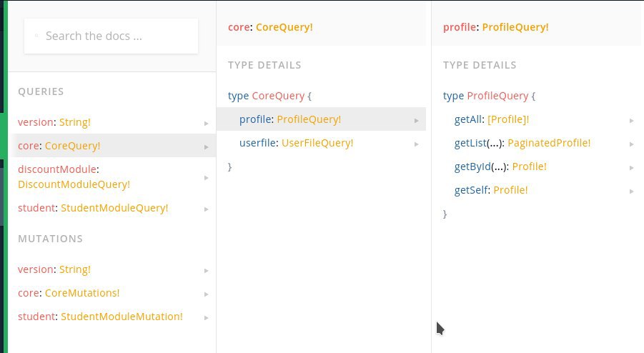Open the UserFileQuery! type link
The image size is (644, 353).
317,143
